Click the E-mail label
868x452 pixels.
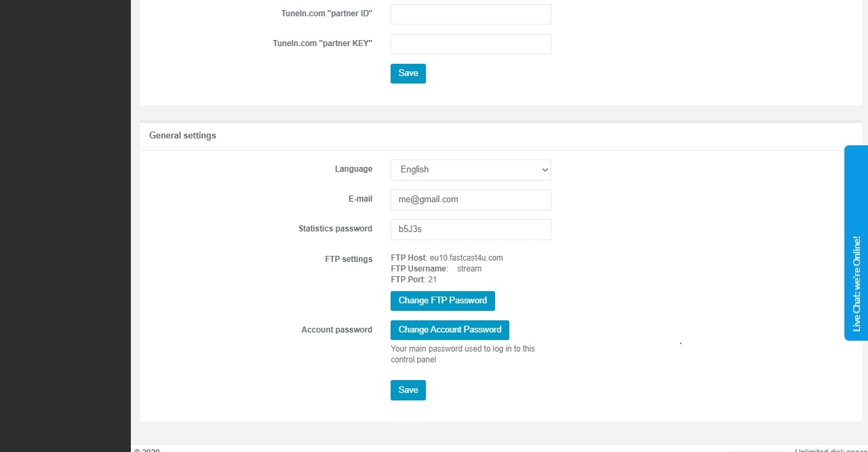[360, 199]
